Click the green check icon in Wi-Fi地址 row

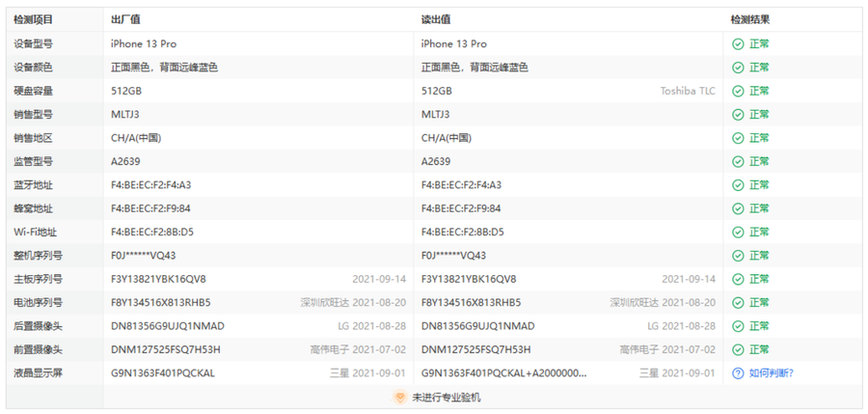pos(738,233)
